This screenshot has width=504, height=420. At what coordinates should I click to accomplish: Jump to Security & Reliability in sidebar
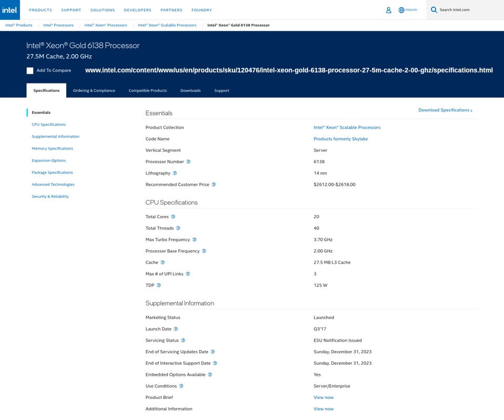click(x=50, y=196)
